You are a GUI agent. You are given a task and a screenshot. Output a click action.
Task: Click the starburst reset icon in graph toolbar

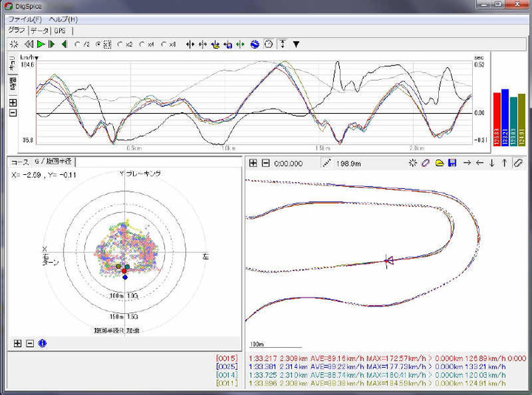point(14,44)
